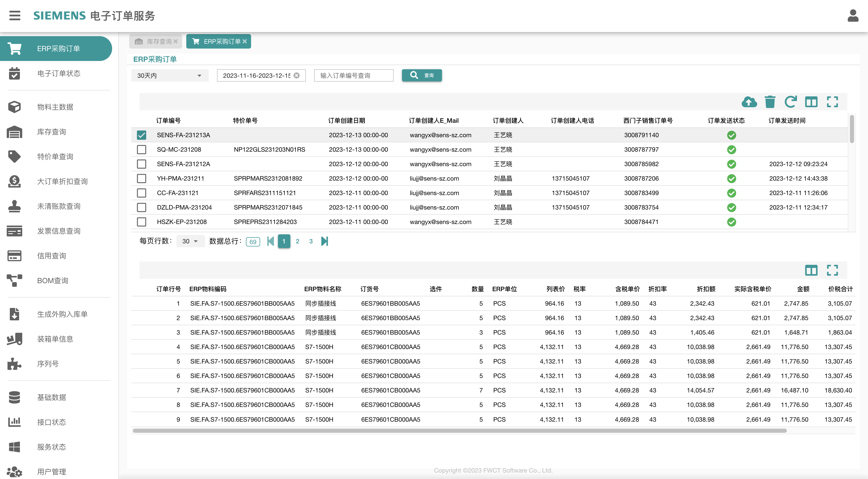The image size is (868, 479).
Task: Check order SENS-FA-231212A checkbox
Action: point(142,164)
